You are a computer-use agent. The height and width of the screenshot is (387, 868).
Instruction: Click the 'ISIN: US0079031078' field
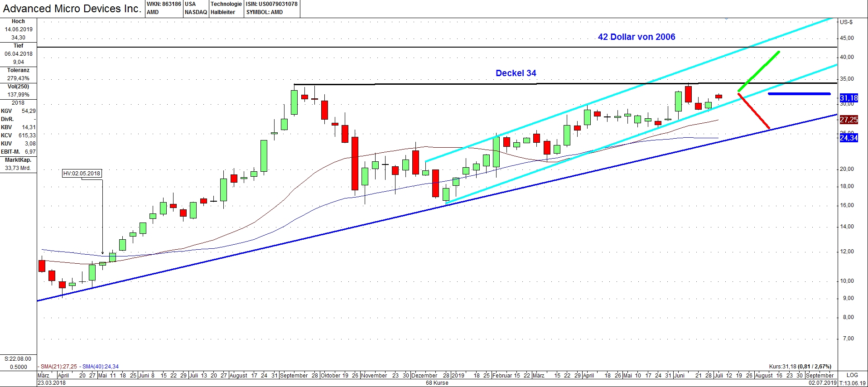[272, 4]
